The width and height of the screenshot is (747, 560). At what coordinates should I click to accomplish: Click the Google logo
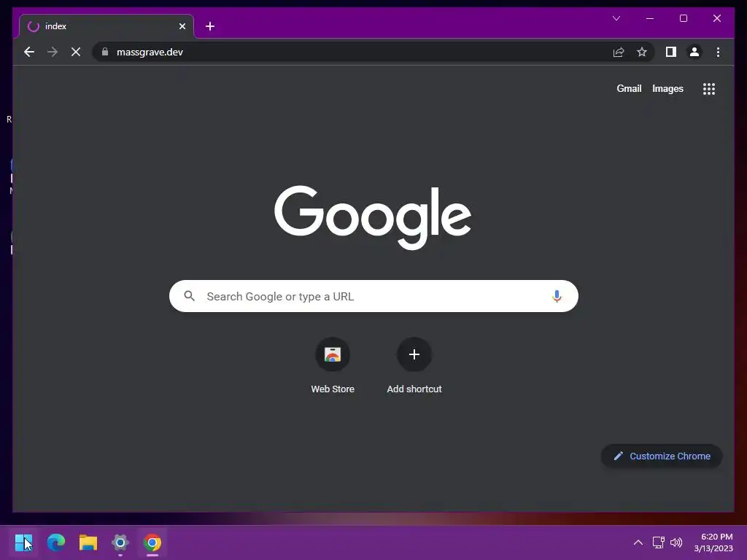(373, 217)
